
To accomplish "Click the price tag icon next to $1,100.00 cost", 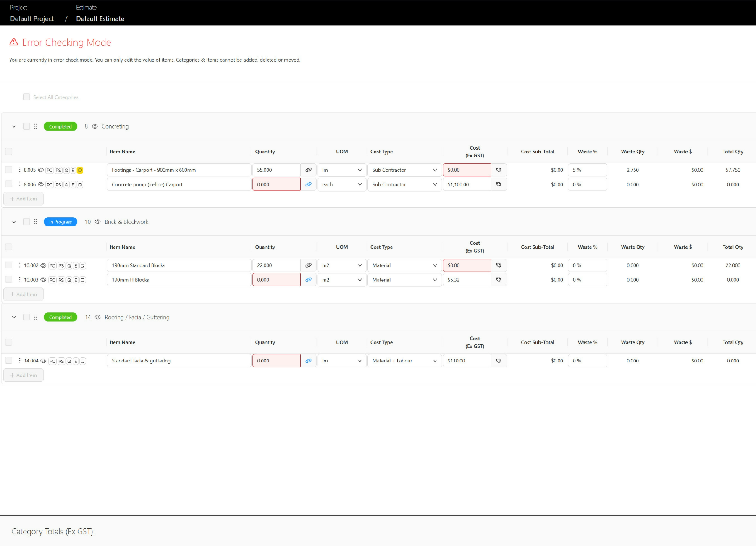I will pos(499,184).
